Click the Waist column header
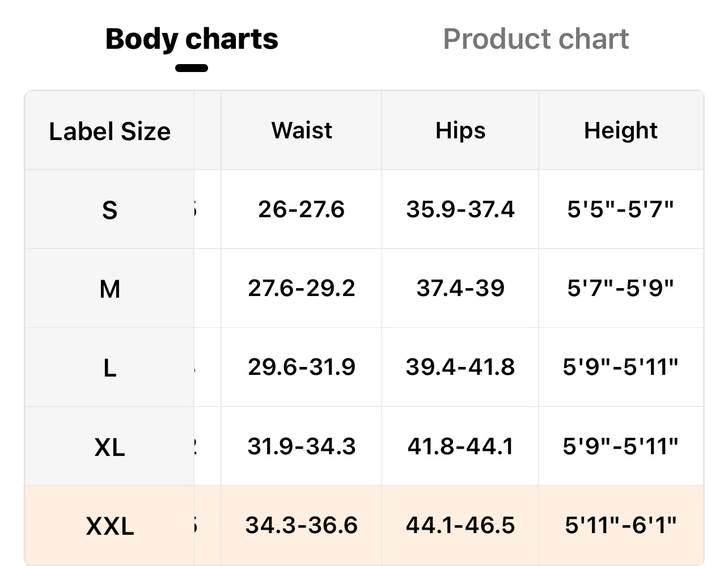This screenshot has width=728, height=566. pos(302,130)
